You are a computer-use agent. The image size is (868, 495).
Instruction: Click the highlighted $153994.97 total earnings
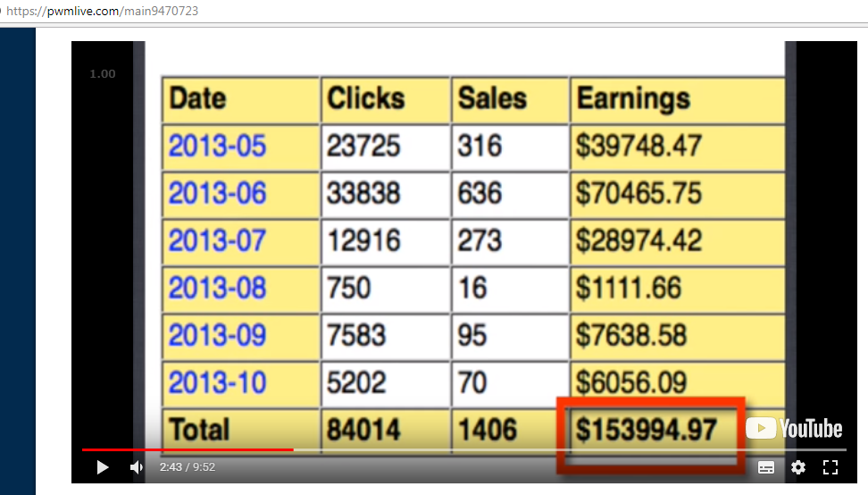pos(646,430)
